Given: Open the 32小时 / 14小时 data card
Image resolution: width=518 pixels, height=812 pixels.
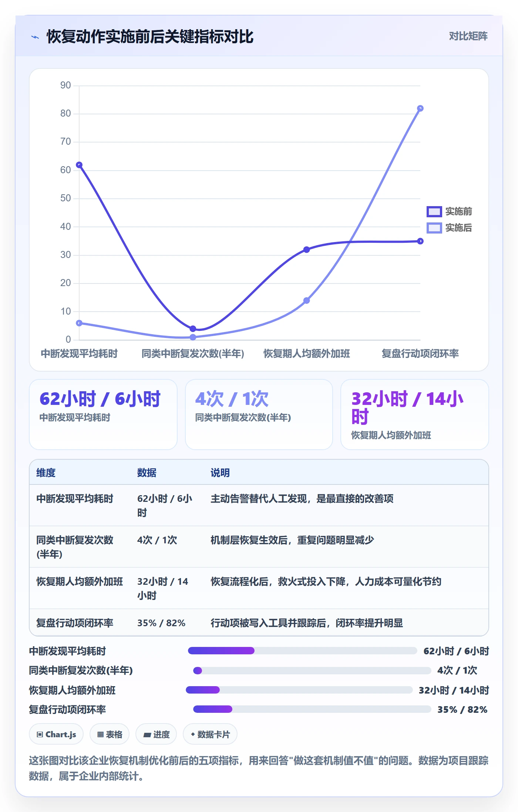Looking at the screenshot, I should pos(414,414).
